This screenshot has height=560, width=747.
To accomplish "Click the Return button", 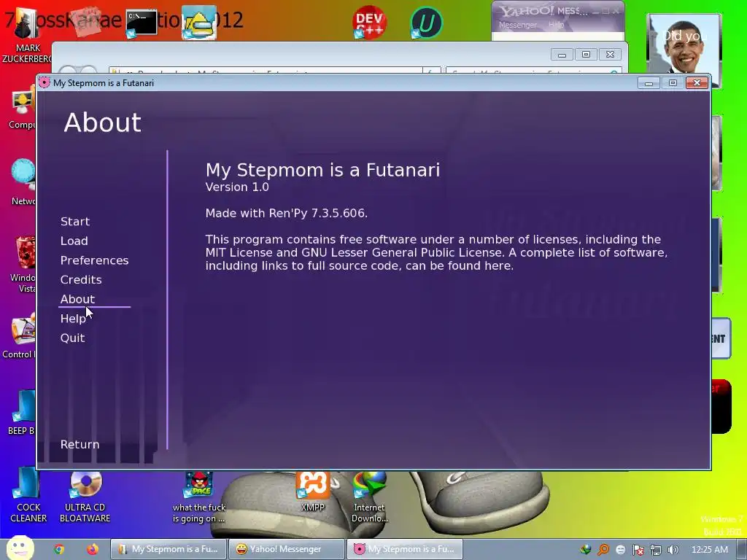I will [80, 444].
